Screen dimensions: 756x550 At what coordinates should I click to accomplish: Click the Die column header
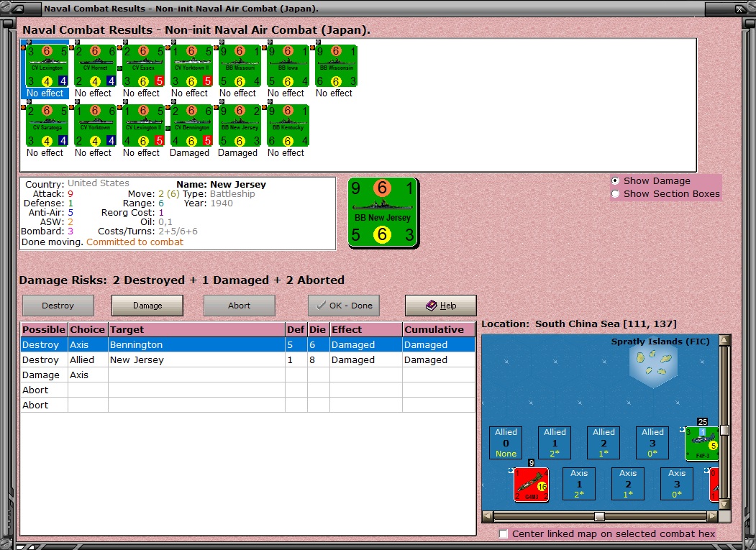click(x=318, y=330)
